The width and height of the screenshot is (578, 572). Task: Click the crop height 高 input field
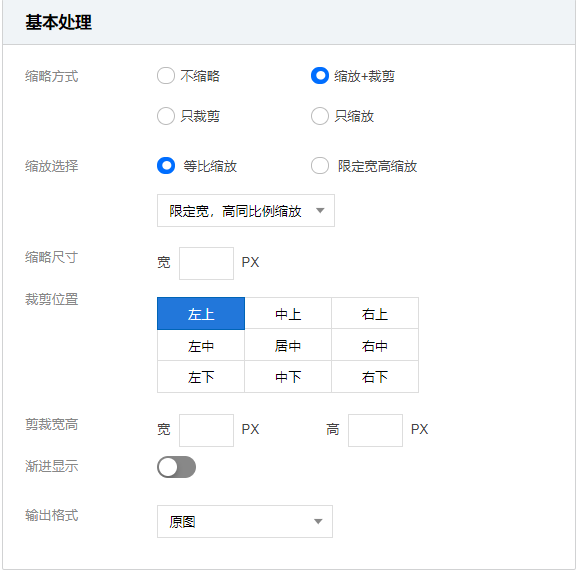coord(375,430)
